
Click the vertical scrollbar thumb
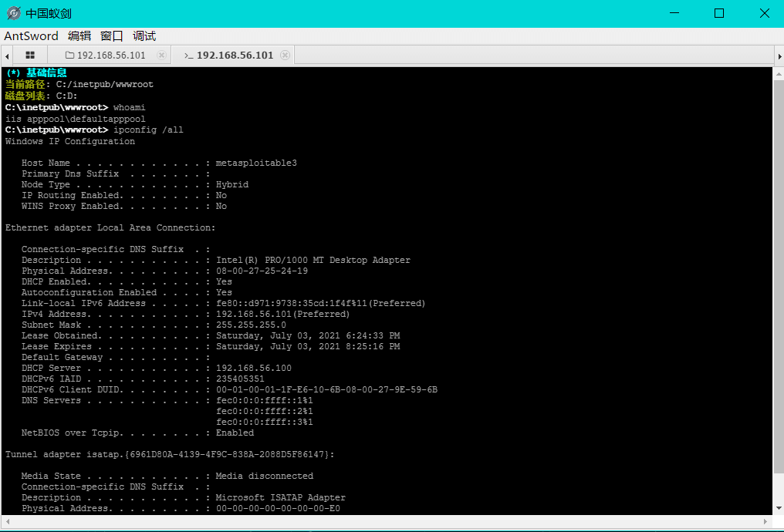coord(779,276)
